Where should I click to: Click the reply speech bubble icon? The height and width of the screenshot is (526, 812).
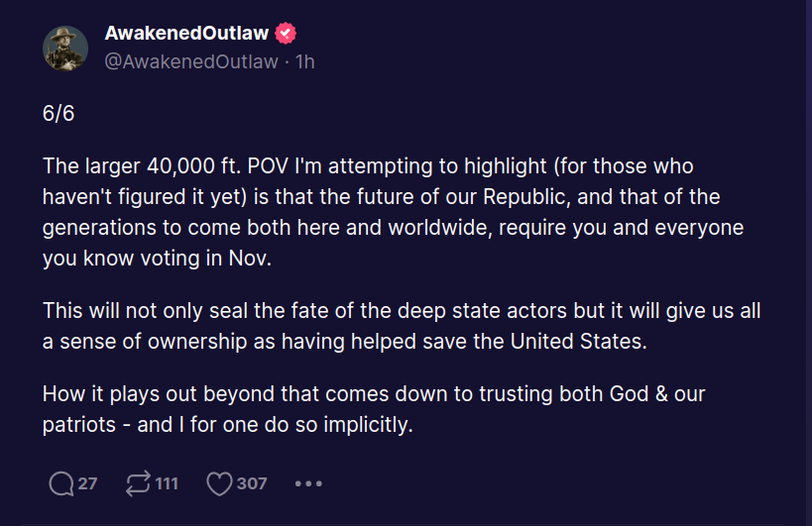(x=60, y=483)
